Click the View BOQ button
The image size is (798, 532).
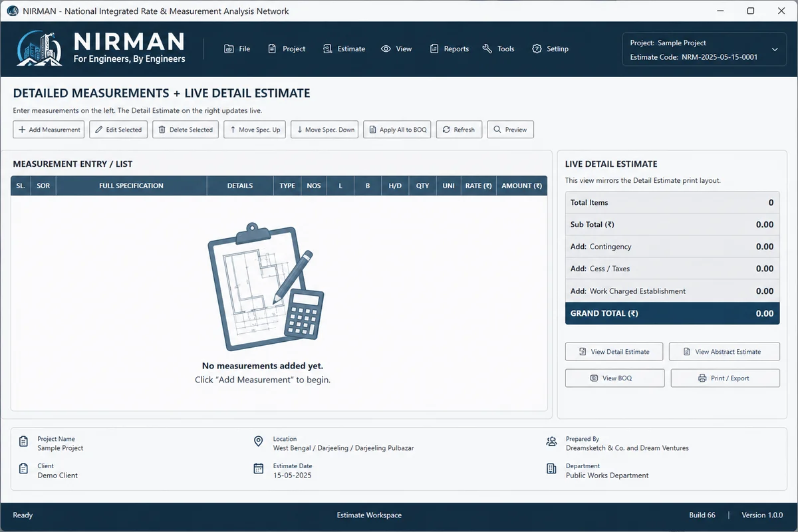click(x=614, y=378)
